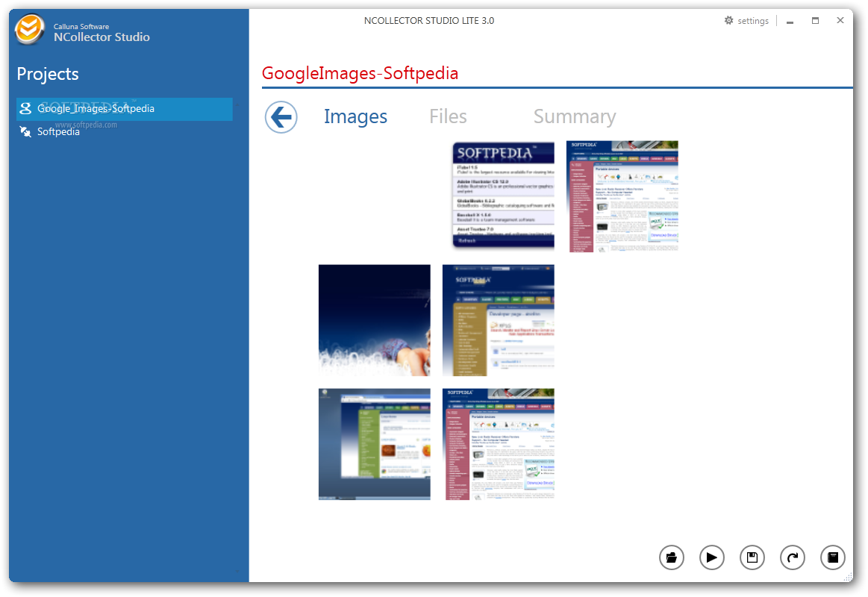Click the NCollector Studio logo

tap(29, 29)
